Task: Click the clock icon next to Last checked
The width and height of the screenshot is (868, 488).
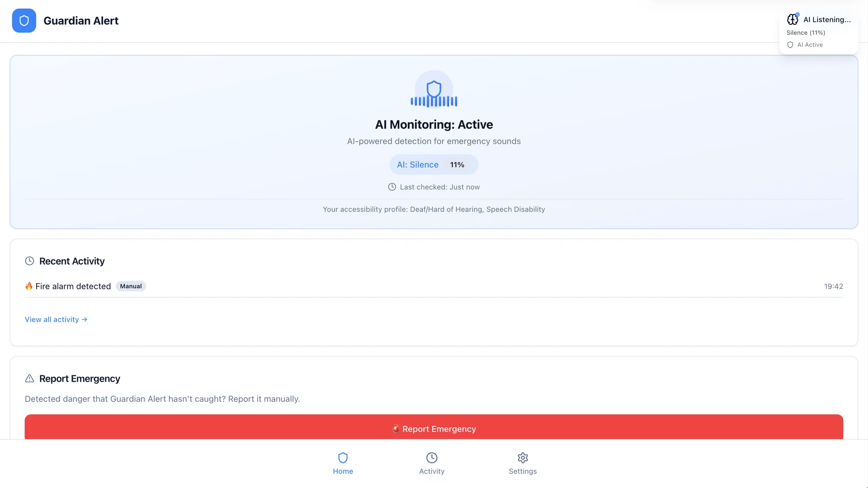Action: point(392,187)
